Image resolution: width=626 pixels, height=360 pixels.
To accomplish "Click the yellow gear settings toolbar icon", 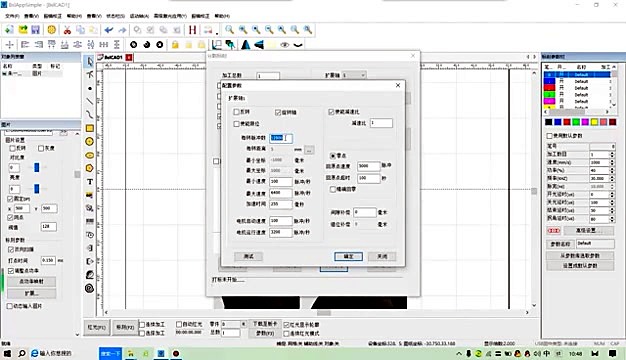I will click(x=52, y=30).
